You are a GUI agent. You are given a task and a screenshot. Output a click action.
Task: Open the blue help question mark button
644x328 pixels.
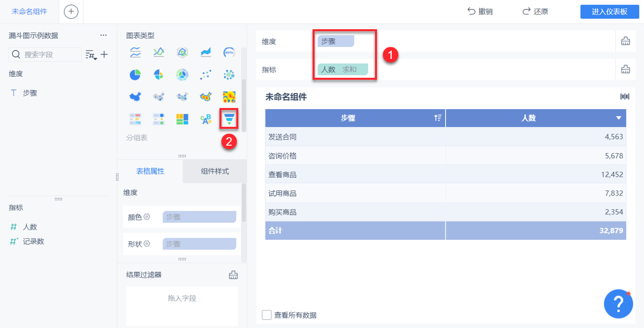point(618,303)
